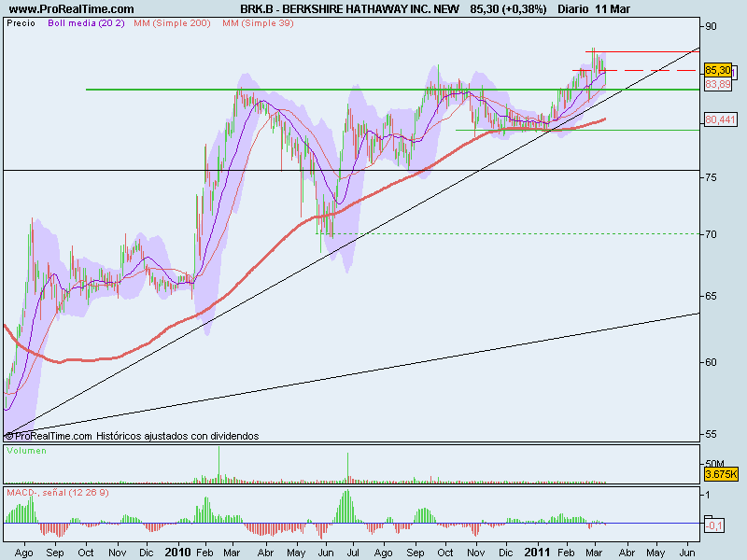This screenshot has height=560, width=747.
Task: Click the 70 price axis label
Action: pyautogui.click(x=711, y=234)
